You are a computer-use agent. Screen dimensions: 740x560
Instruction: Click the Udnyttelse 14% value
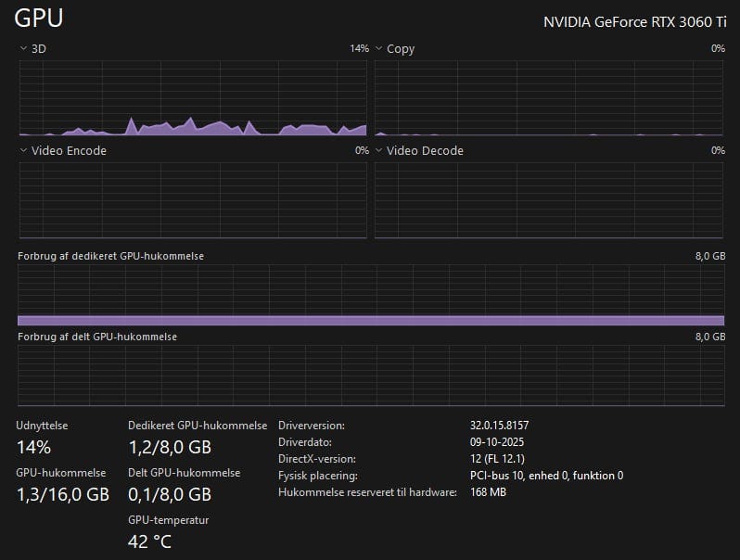click(x=33, y=447)
